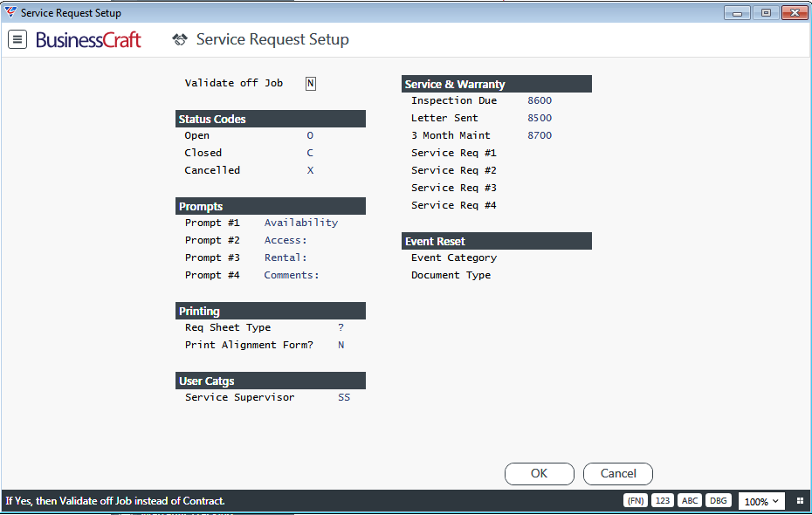Click the Service Req #1 label
Image resolution: width=812 pixels, height=515 pixels.
[454, 154]
